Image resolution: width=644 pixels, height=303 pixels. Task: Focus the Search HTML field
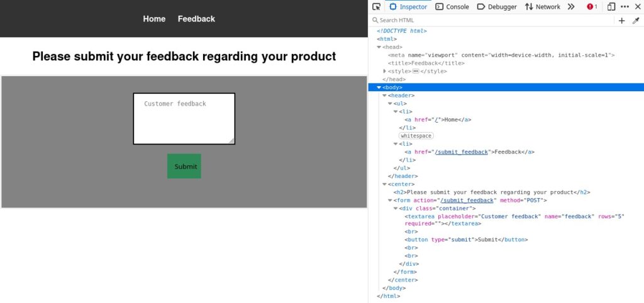(493, 20)
